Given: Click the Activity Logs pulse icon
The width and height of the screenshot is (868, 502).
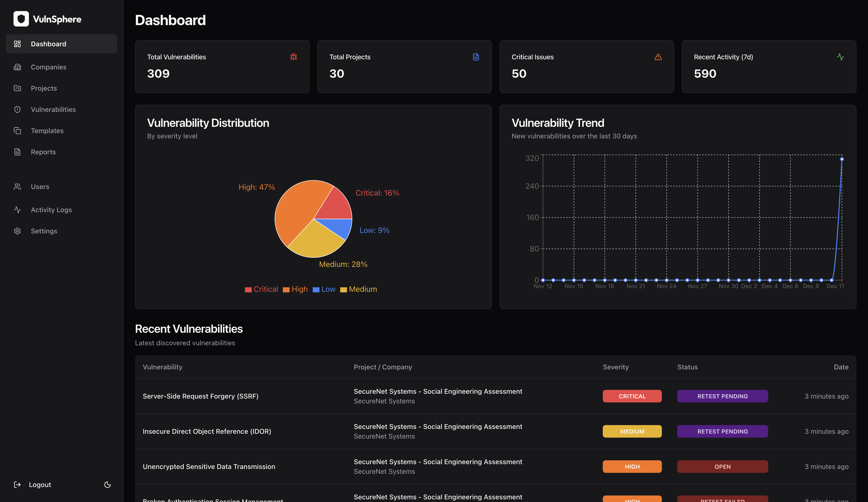Looking at the screenshot, I should coord(17,210).
